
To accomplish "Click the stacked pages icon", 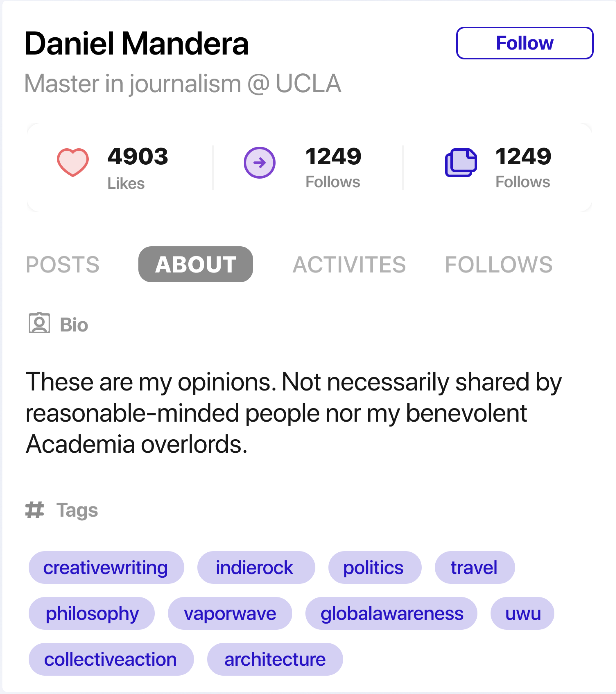I will click(461, 163).
